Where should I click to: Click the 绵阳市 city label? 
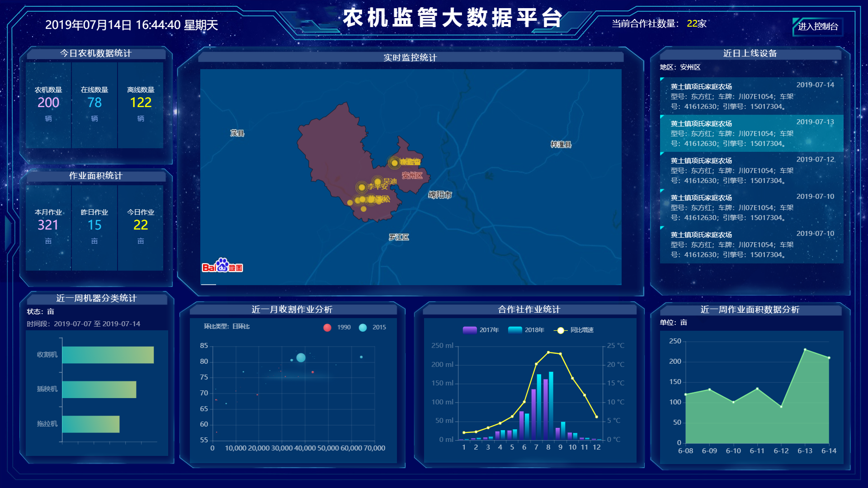440,195
